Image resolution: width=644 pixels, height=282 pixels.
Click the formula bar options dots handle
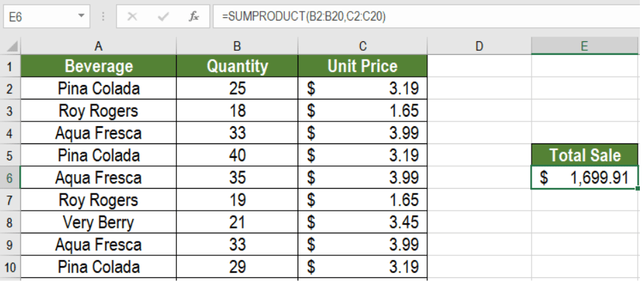click(103, 16)
